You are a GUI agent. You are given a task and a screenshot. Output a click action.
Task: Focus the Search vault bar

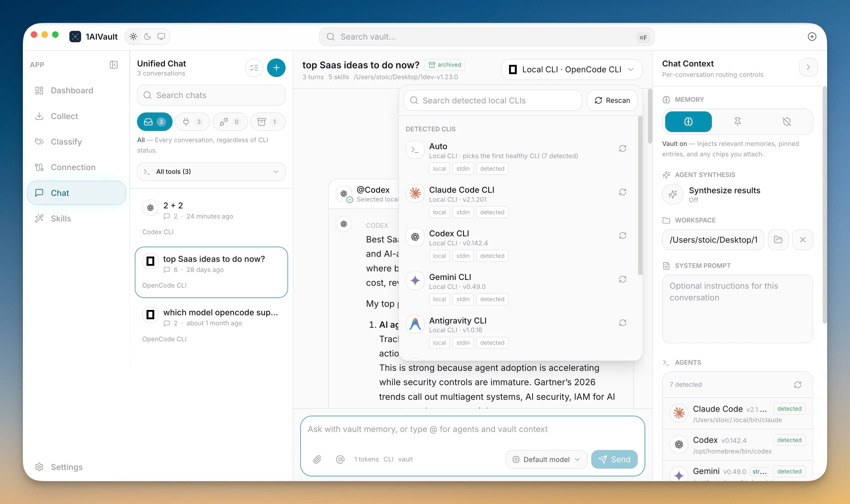click(486, 37)
